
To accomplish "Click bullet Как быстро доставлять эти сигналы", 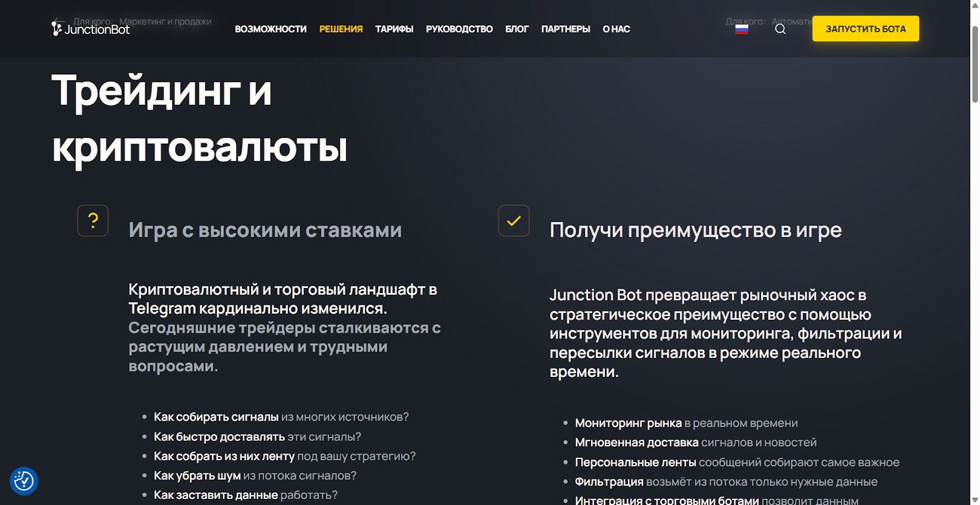I will click(257, 436).
